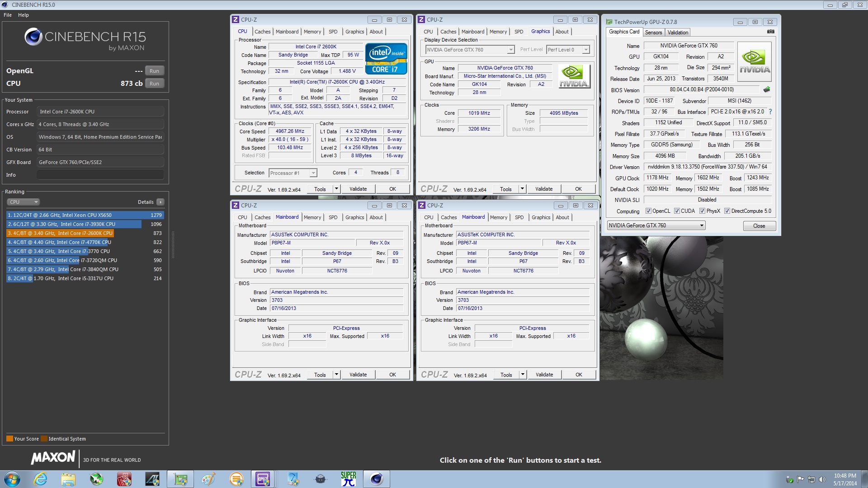Open the green jet taskbar icon
The width and height of the screenshot is (868, 488).
coord(96,479)
